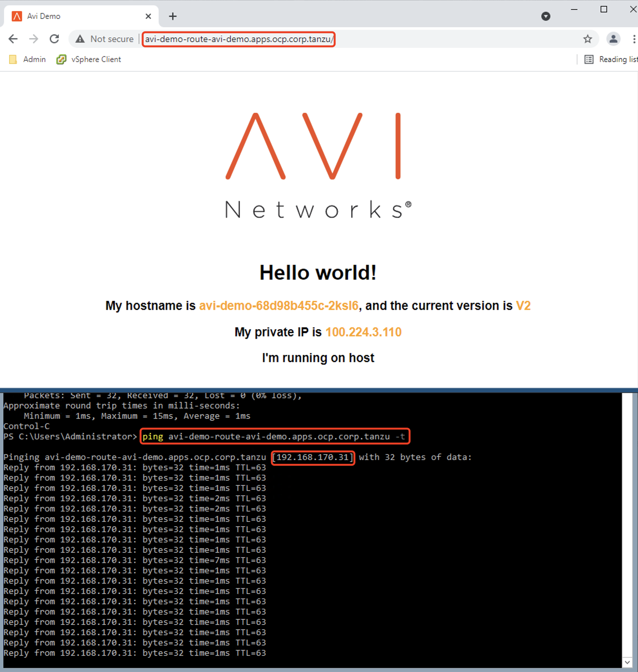The width and height of the screenshot is (638, 672).
Task: Click the terminal scrollbar down arrow
Action: click(x=627, y=662)
